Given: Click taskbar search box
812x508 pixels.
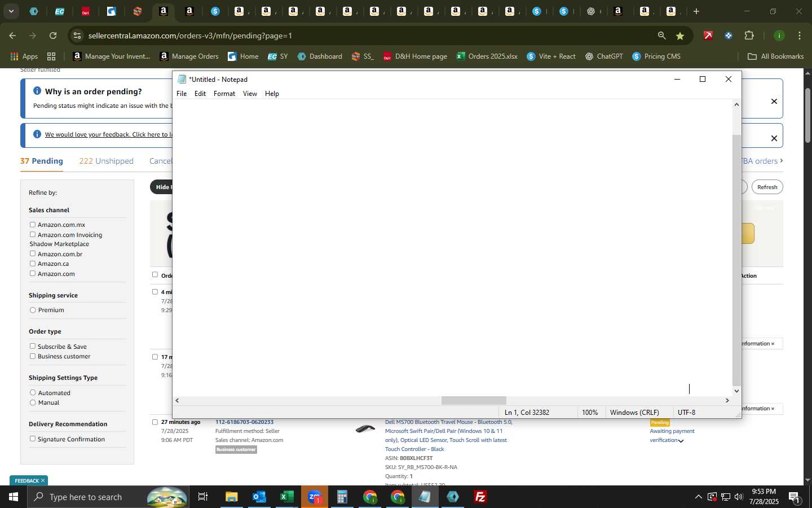Looking at the screenshot, I should [107, 497].
